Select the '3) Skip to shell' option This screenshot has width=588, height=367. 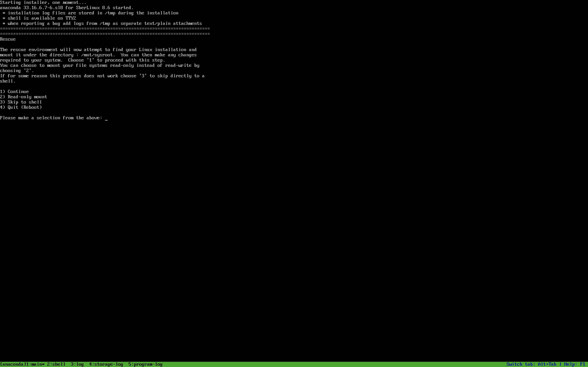tap(21, 102)
